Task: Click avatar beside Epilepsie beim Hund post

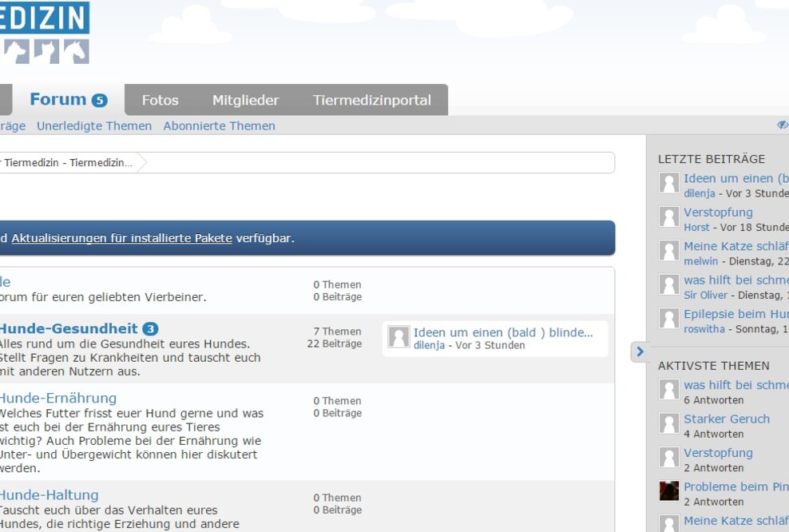Action: [668, 319]
